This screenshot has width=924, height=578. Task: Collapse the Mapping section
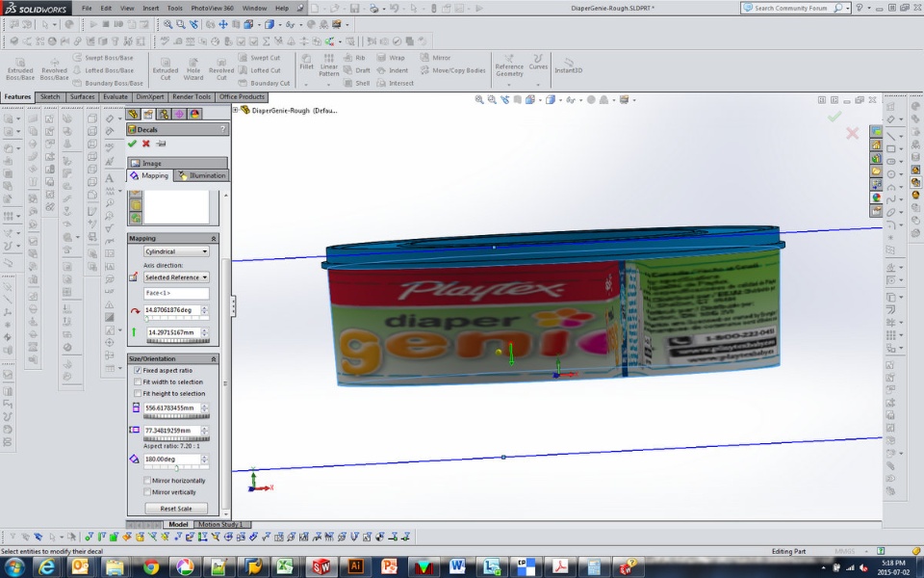(x=214, y=238)
